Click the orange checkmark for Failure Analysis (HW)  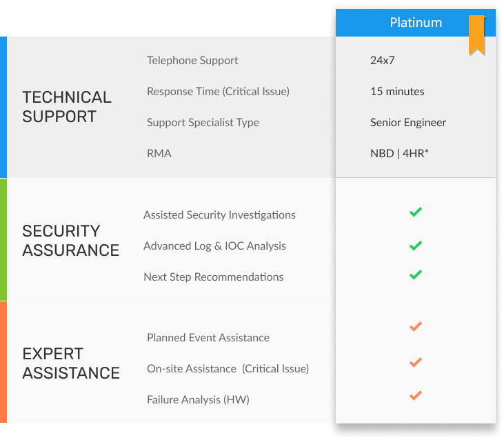(415, 395)
